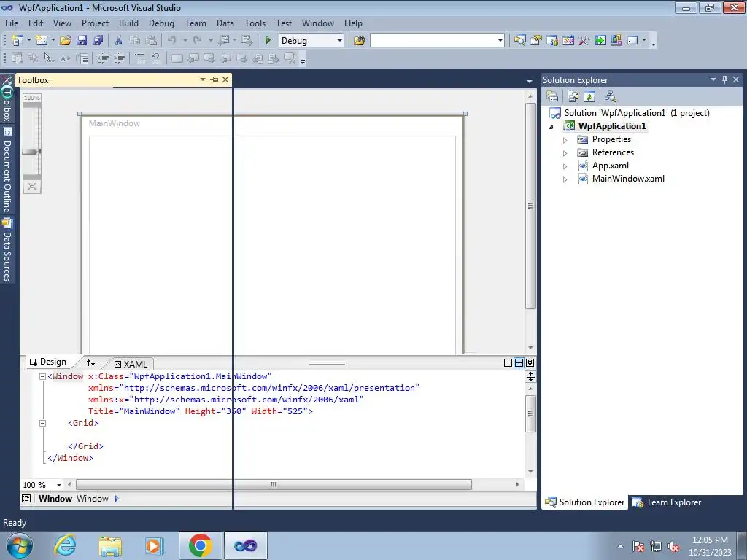The image size is (747, 560).
Task: Switch to the Team Explorer tab
Action: tap(667, 502)
